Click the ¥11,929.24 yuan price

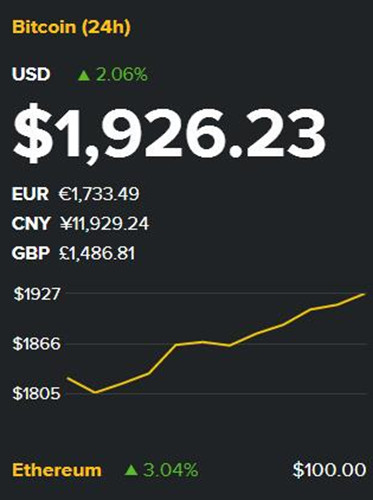click(x=105, y=224)
